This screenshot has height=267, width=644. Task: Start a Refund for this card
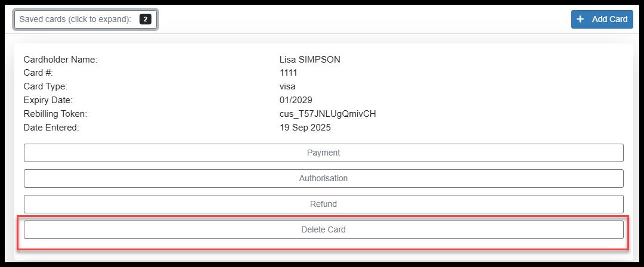click(323, 204)
